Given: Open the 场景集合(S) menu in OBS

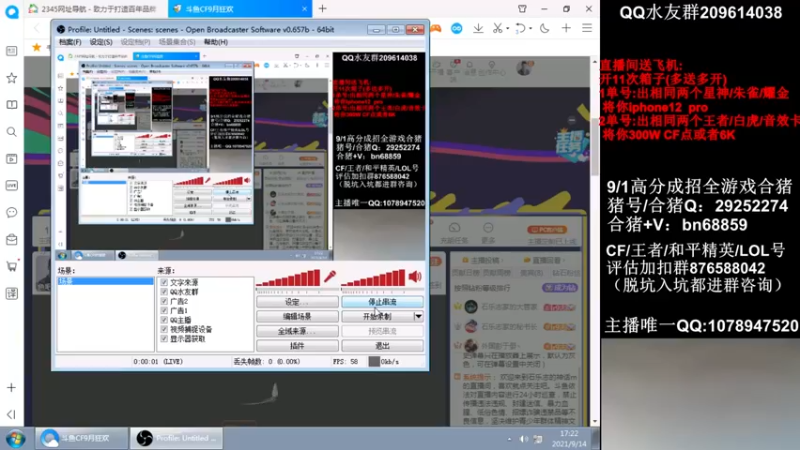Looking at the screenshot, I should click(x=177, y=42).
